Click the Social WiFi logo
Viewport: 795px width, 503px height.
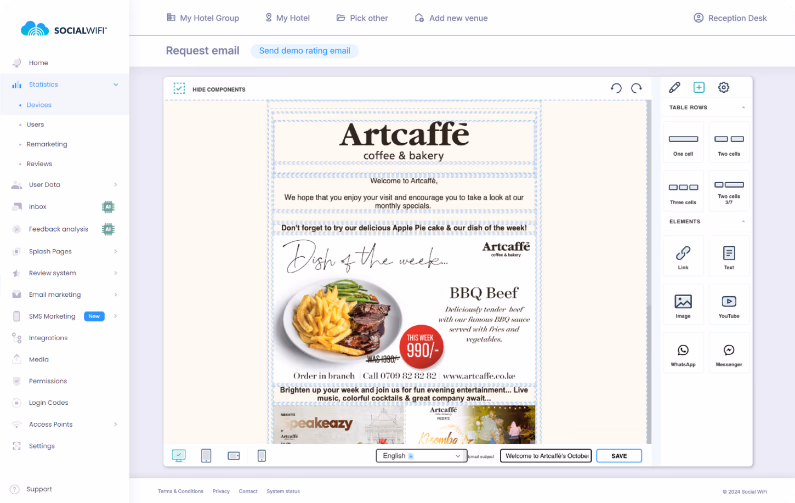pyautogui.click(x=64, y=29)
